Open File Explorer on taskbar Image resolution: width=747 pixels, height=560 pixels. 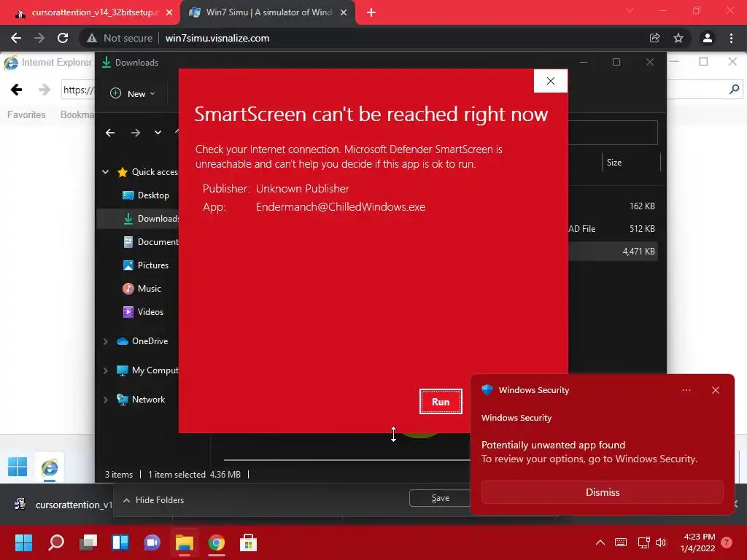click(x=185, y=542)
